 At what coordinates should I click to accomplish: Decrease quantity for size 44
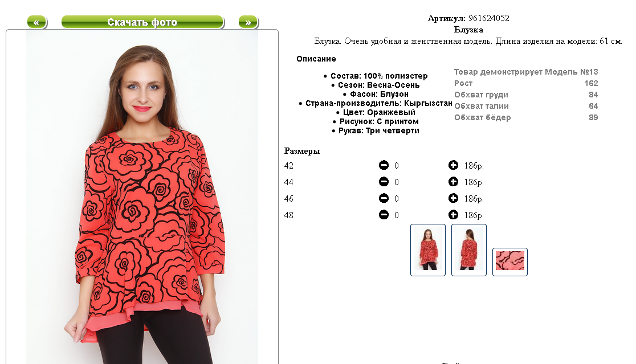click(384, 182)
